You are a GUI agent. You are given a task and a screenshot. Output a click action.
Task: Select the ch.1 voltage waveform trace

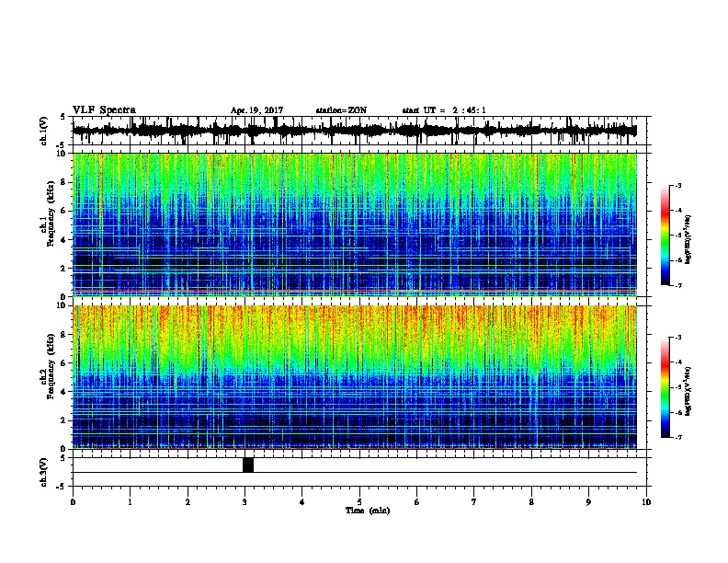pyautogui.click(x=355, y=131)
